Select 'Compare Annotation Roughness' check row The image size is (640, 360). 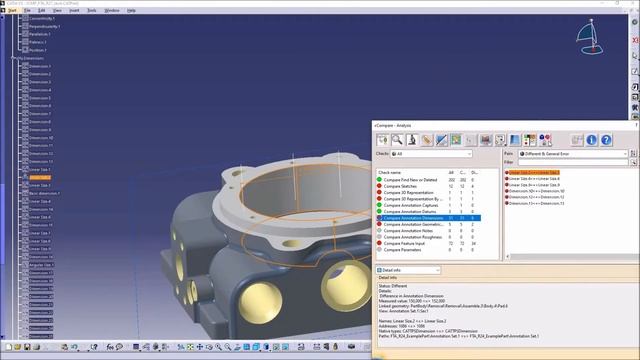[428, 237]
